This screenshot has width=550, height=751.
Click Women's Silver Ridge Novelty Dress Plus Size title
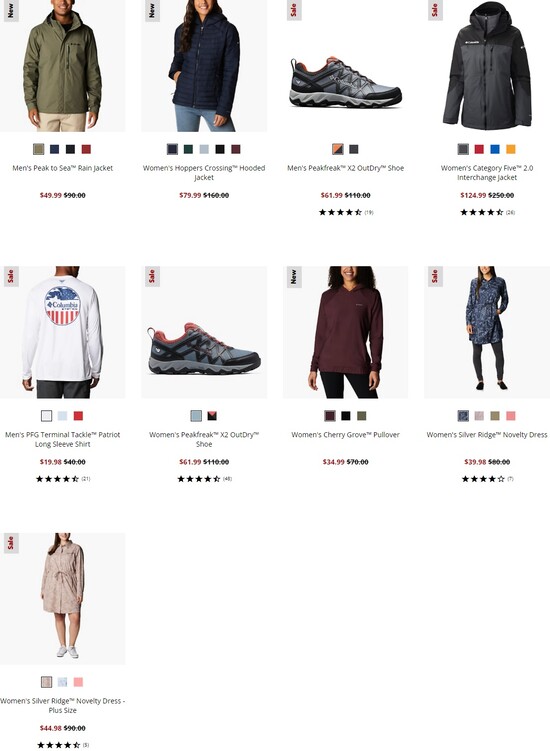(62, 705)
